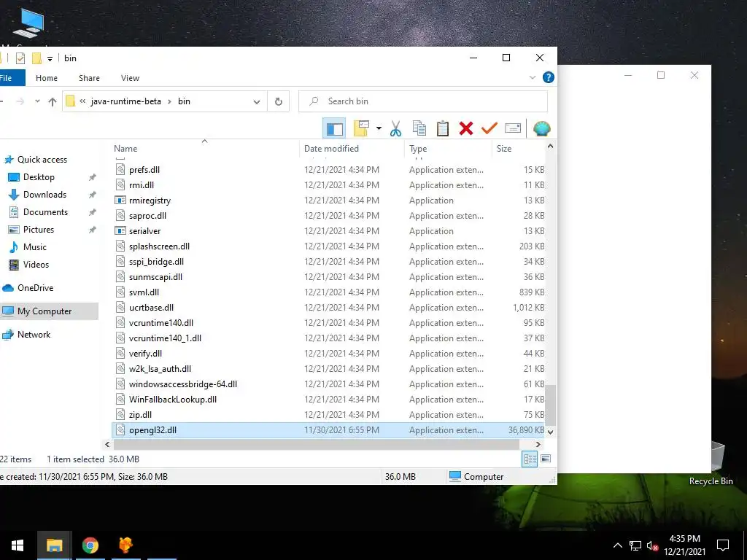
Task: Open the Home ribbon tab
Action: pyautogui.click(x=47, y=78)
